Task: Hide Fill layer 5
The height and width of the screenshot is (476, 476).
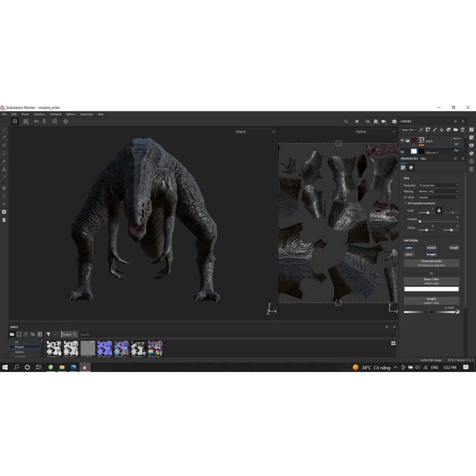Action: coord(402,152)
